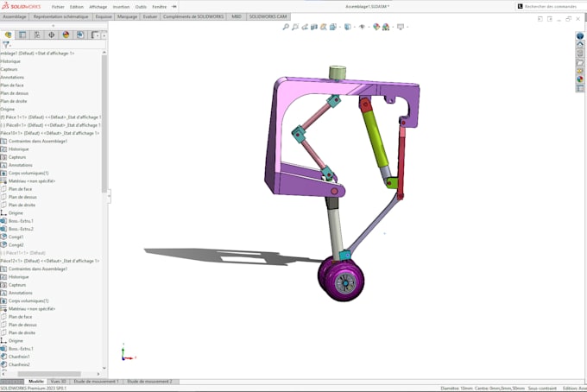Click purple wheel of the assembly model
The height and width of the screenshot is (392, 587).
[342, 279]
